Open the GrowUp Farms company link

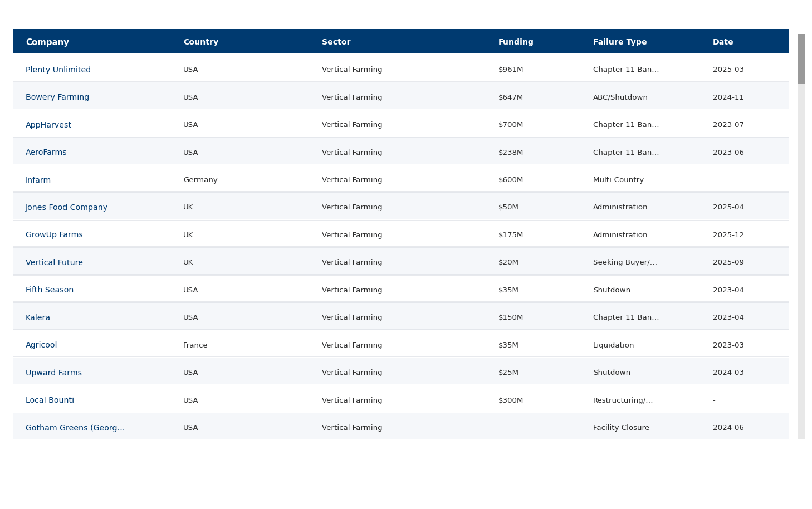[x=54, y=235]
